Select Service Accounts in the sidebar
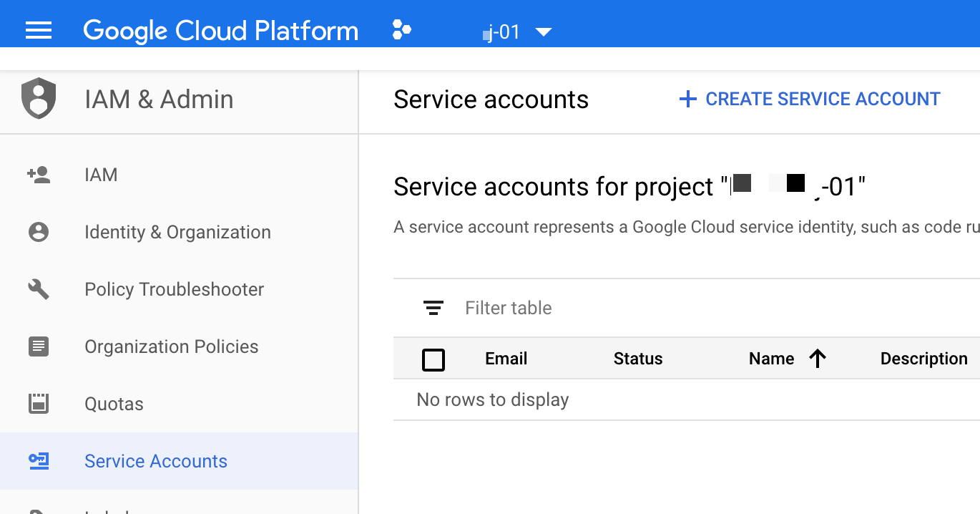The height and width of the screenshot is (514, 980). (x=155, y=461)
